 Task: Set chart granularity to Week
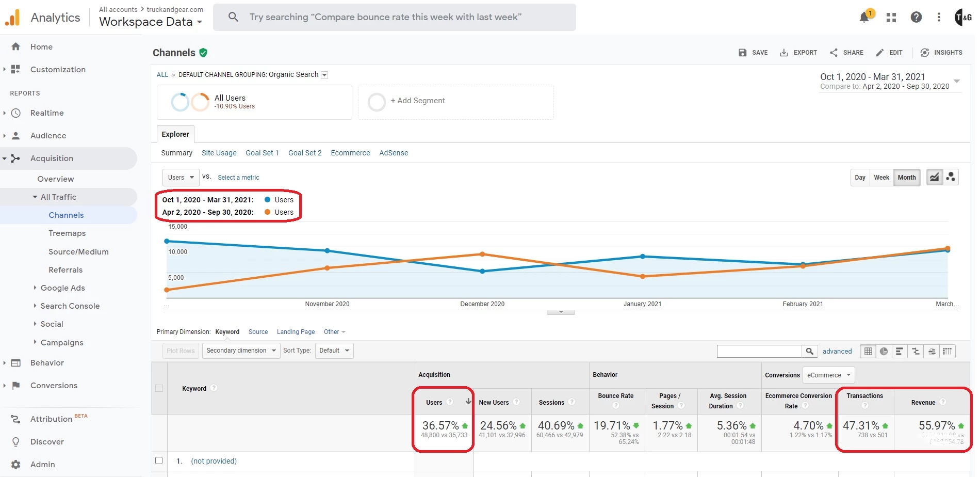coord(881,178)
